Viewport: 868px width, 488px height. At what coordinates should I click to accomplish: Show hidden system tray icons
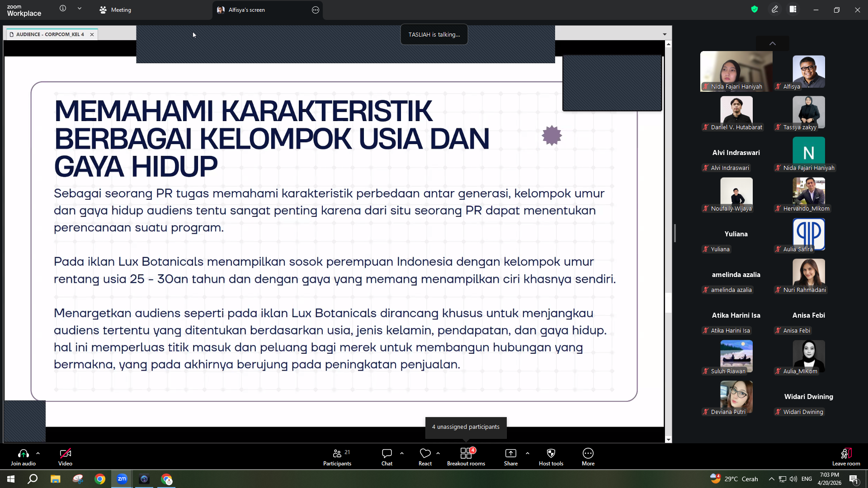click(772, 479)
